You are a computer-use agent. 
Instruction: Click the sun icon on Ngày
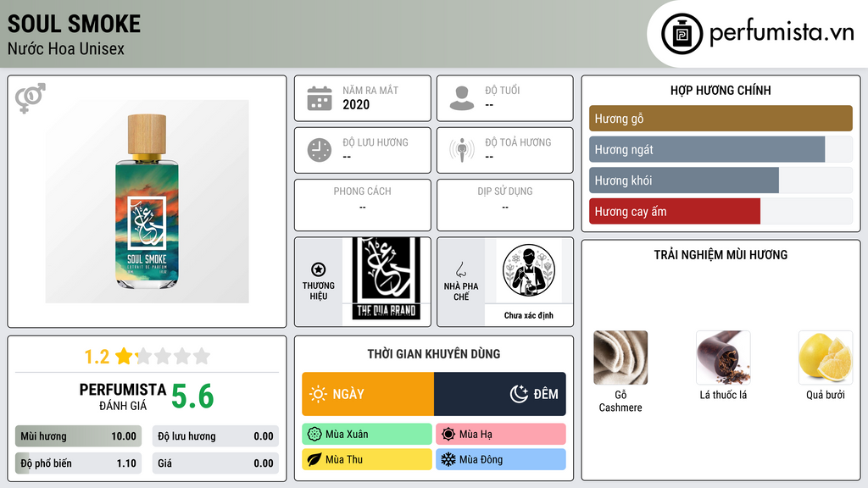click(318, 394)
